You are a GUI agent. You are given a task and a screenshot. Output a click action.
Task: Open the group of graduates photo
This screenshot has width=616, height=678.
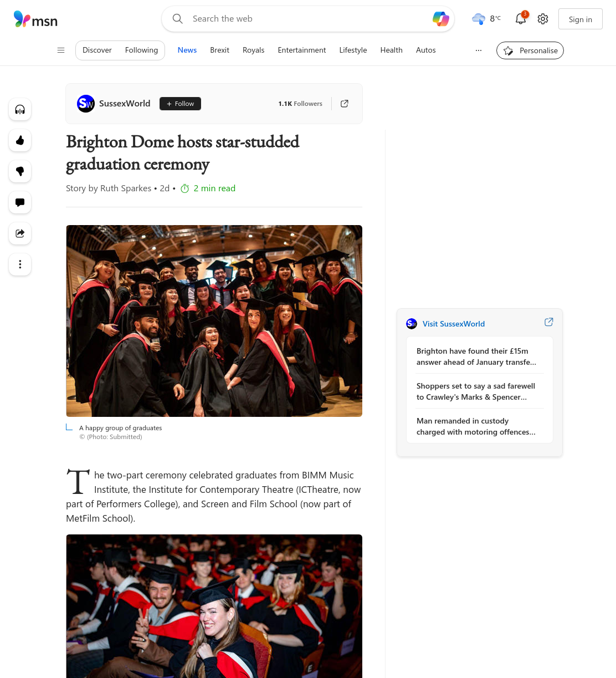coord(214,321)
